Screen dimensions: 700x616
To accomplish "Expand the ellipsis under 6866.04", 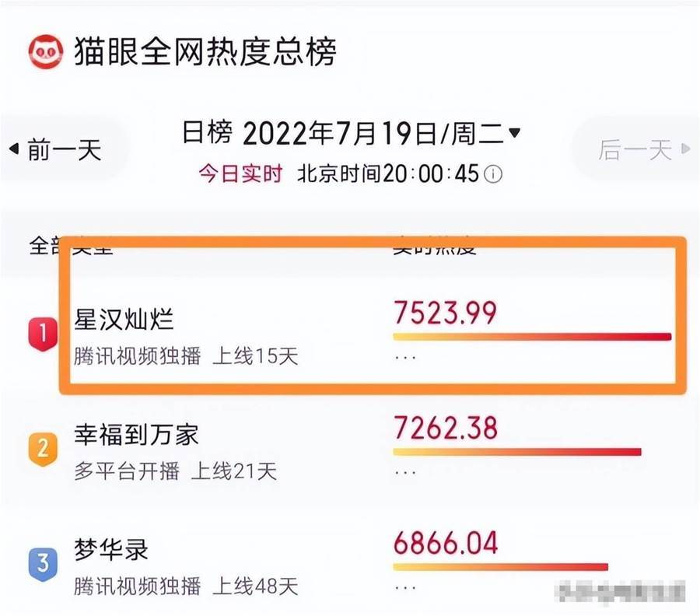I will click(x=405, y=587).
